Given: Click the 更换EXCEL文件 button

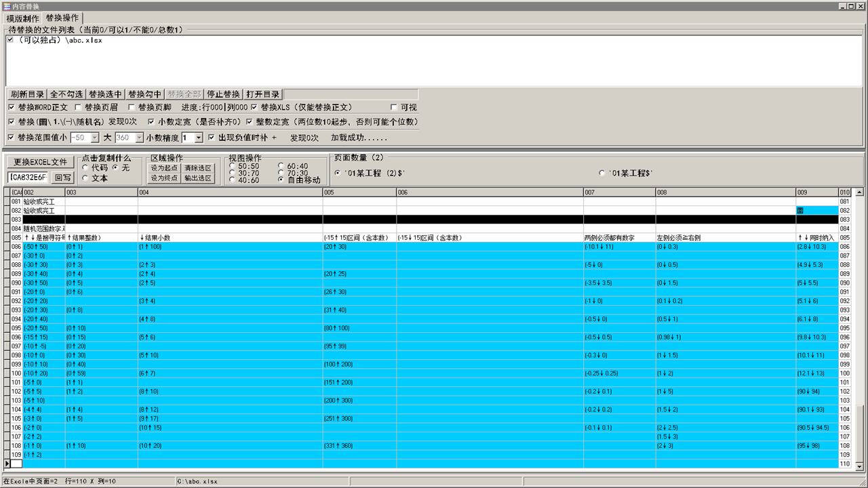Looking at the screenshot, I should pyautogui.click(x=41, y=162).
